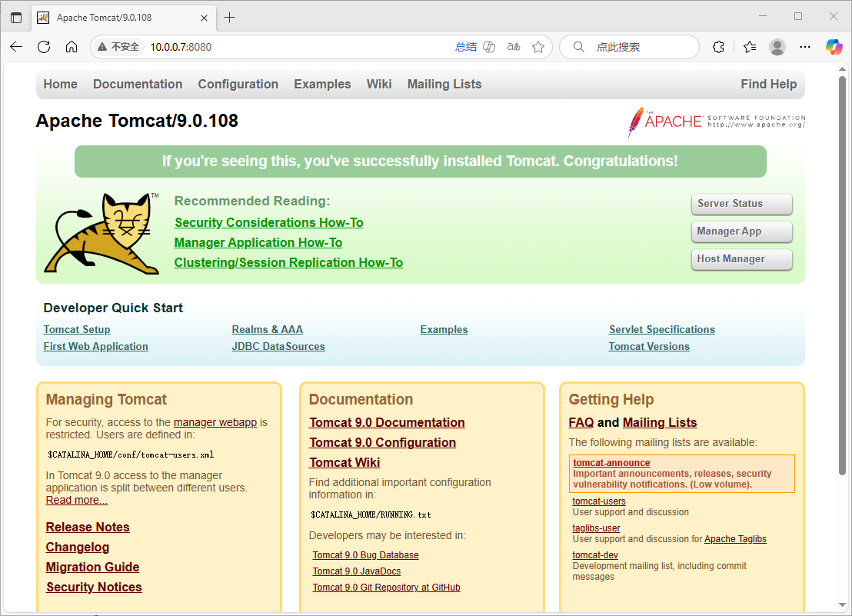Open the Mailing Lists nav item
Screen dimensions: 852x616
tap(444, 84)
